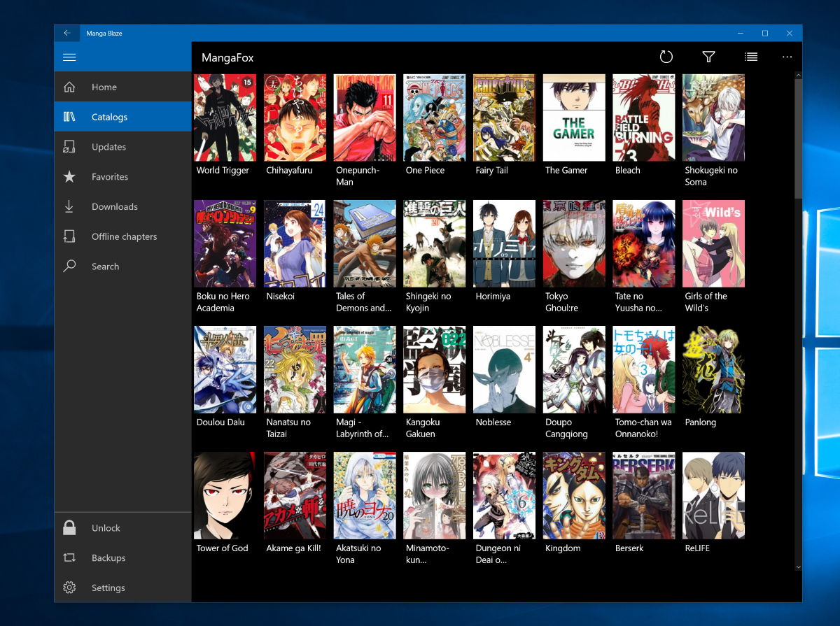Screen dimensions: 840x626
Task: Open ReLIFE cover thumbnail
Action: pyautogui.click(x=714, y=495)
